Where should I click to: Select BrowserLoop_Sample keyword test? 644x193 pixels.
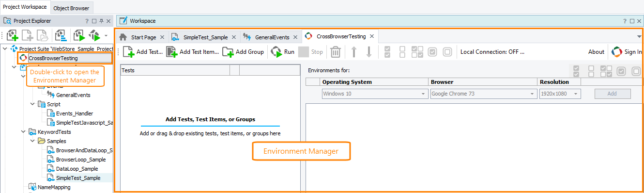coord(81,160)
